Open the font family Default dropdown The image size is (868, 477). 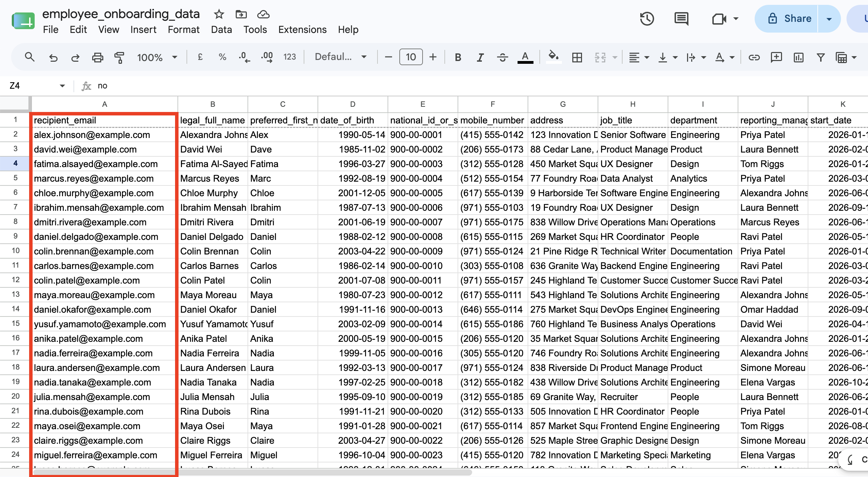[340, 57]
